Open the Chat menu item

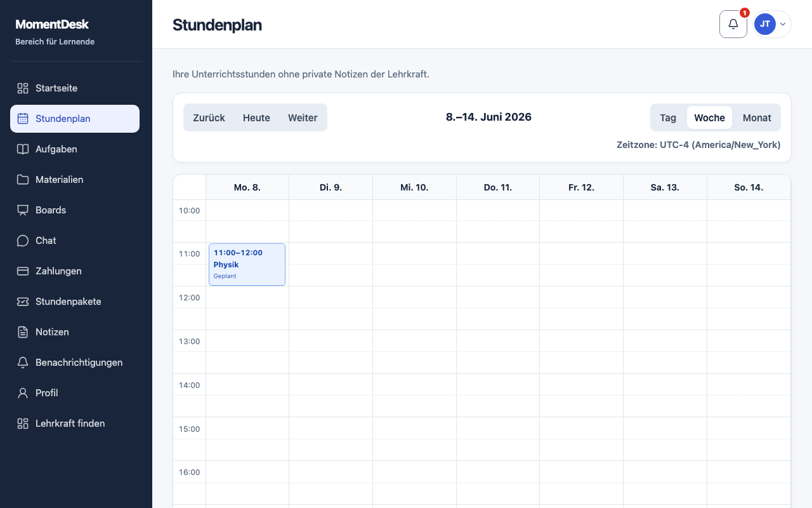point(75,241)
